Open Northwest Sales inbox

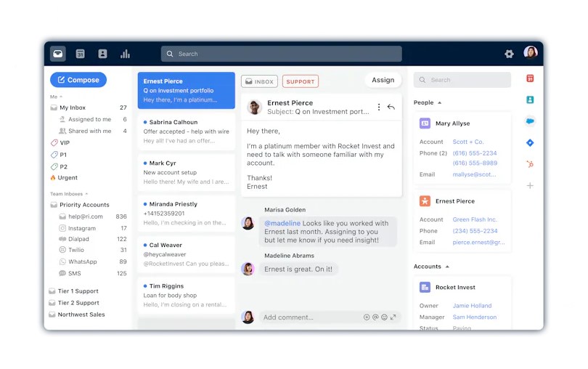[x=77, y=315]
